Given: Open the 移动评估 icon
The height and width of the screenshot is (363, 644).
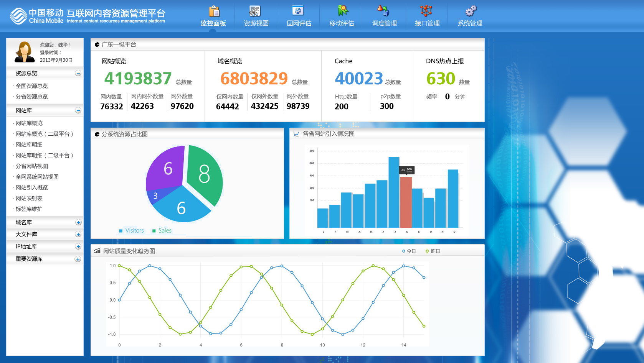Looking at the screenshot, I should (342, 11).
